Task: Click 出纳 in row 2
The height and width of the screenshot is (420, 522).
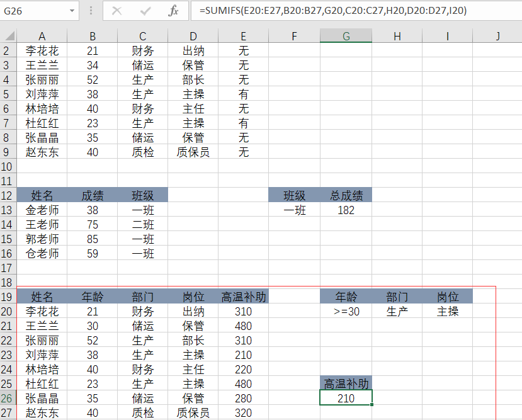Action: tap(193, 51)
